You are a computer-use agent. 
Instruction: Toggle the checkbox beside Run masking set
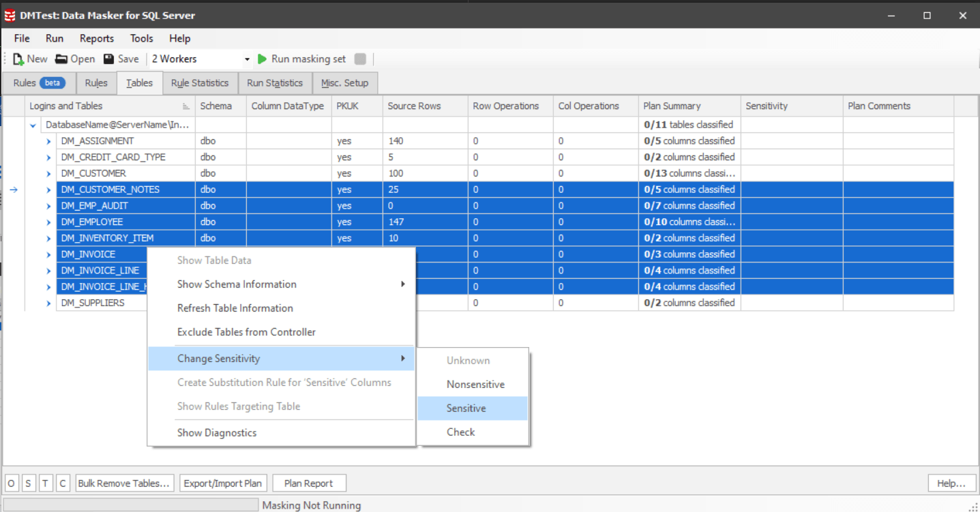coord(360,59)
